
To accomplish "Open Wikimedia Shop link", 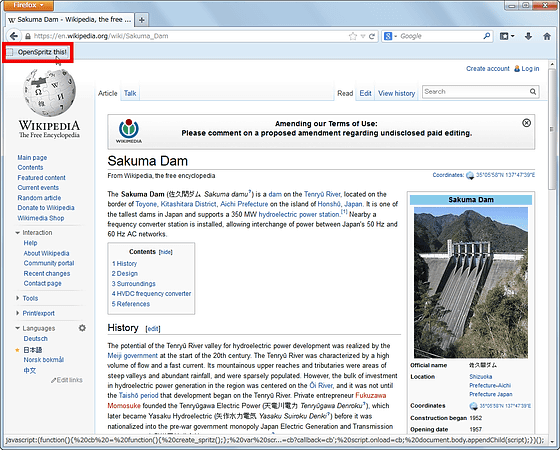I will point(41,218).
